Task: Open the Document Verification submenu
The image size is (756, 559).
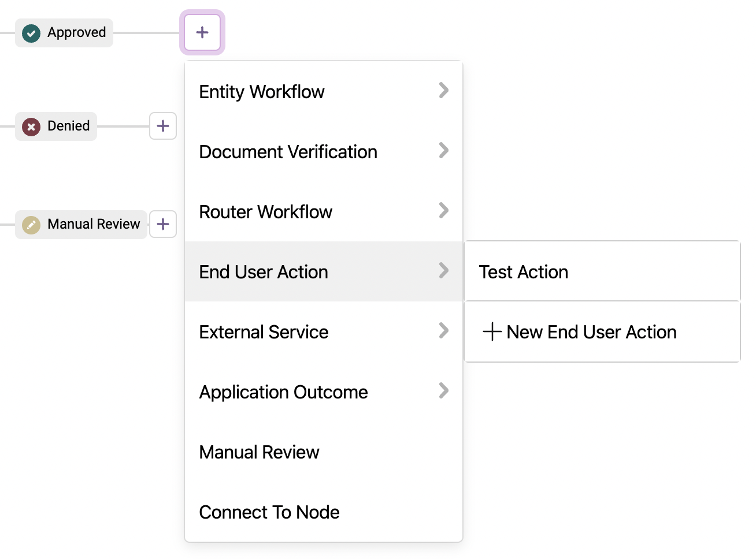Action: pyautogui.click(x=324, y=151)
